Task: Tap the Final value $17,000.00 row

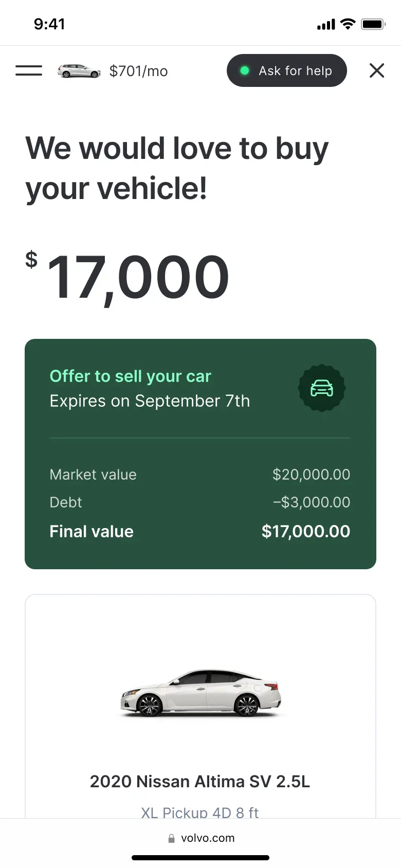Action: 199,531
